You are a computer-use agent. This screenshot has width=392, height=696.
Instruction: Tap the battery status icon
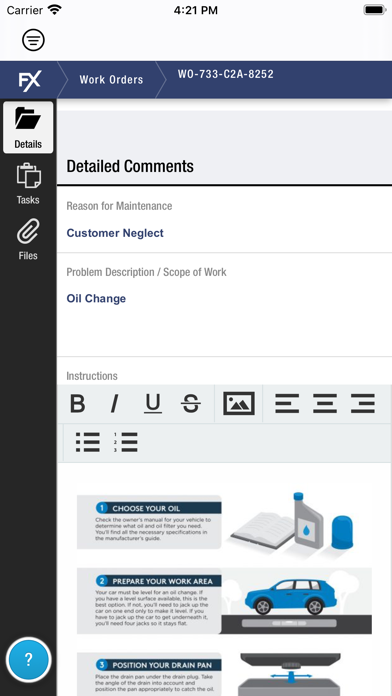point(375,10)
